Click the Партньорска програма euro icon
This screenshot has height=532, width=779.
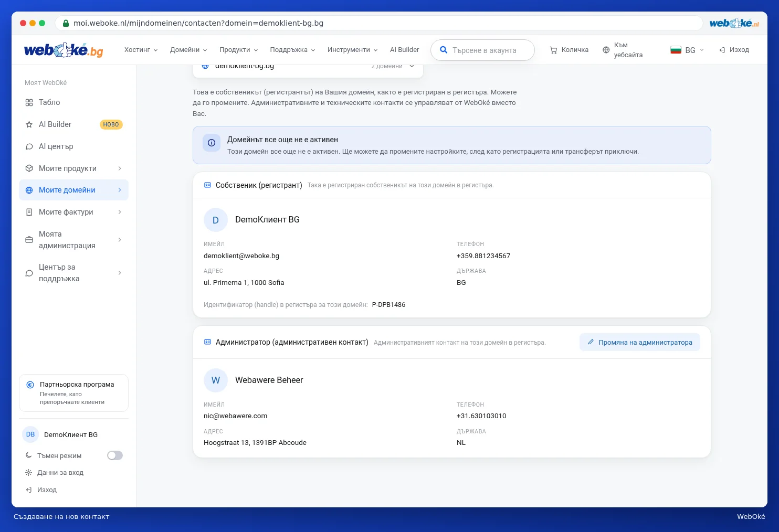(x=30, y=385)
